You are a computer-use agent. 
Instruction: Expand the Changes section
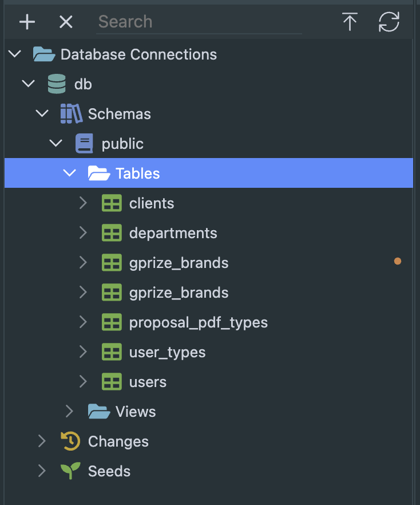(x=41, y=441)
